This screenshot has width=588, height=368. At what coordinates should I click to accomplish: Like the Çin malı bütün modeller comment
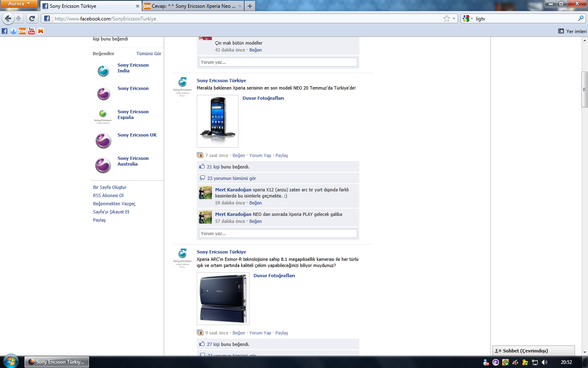pos(256,50)
